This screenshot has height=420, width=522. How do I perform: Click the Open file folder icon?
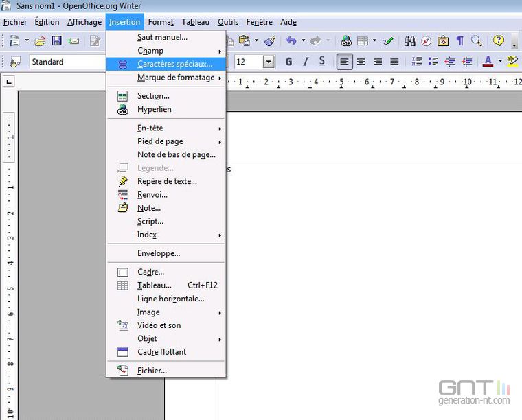pyautogui.click(x=40, y=41)
